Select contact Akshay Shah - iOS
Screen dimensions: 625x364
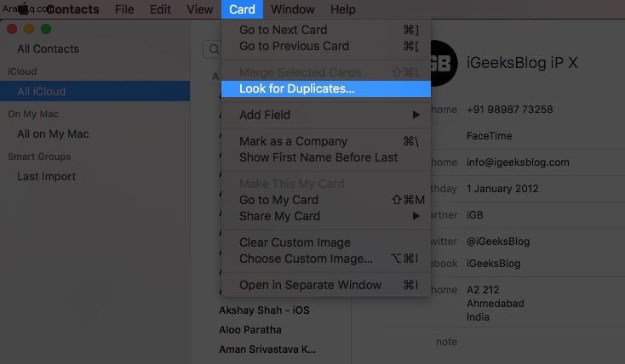pyautogui.click(x=264, y=310)
